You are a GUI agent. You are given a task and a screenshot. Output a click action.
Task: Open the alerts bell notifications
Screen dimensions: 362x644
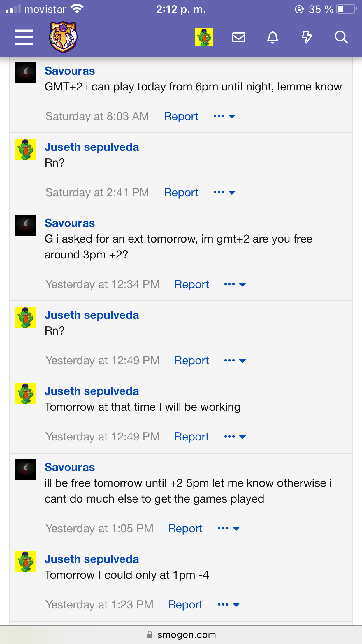tap(273, 37)
